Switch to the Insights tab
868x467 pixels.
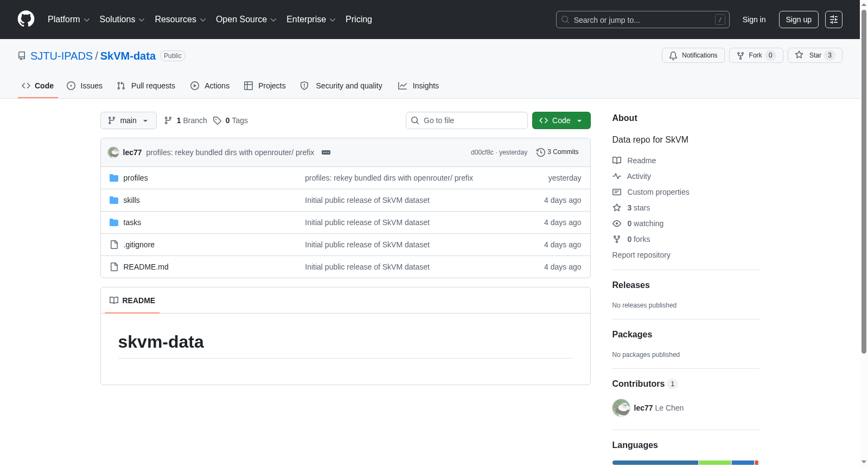[x=418, y=86]
